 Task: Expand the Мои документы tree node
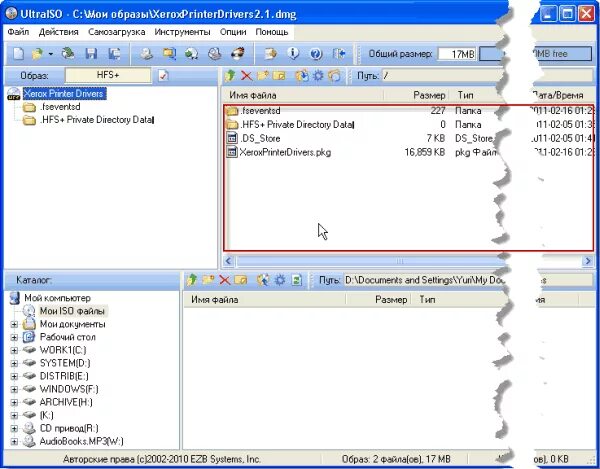point(14,324)
